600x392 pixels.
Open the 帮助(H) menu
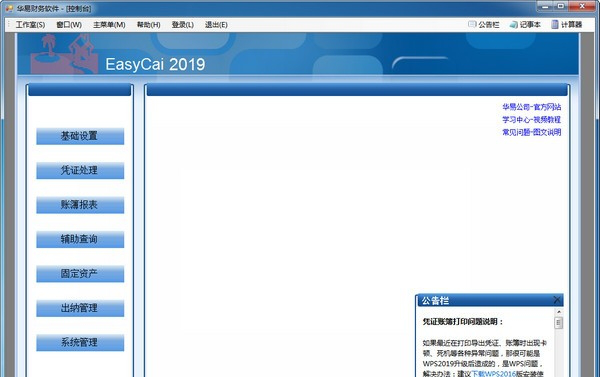click(148, 25)
